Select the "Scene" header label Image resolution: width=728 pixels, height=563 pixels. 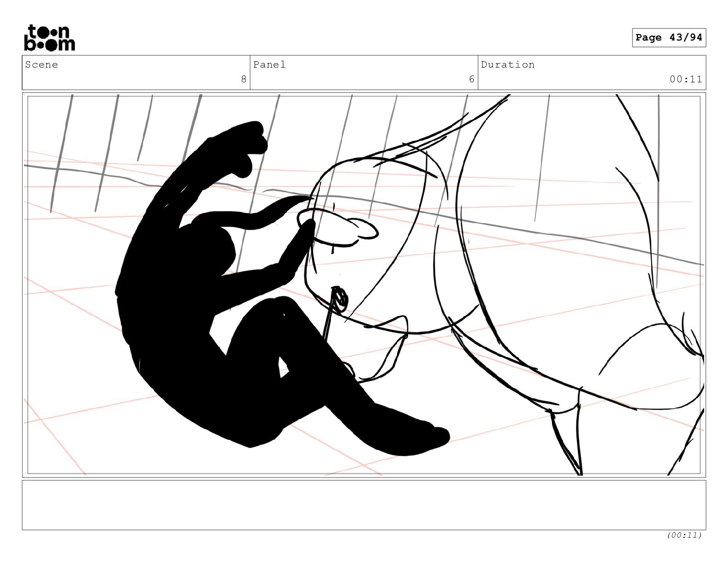pos(42,65)
